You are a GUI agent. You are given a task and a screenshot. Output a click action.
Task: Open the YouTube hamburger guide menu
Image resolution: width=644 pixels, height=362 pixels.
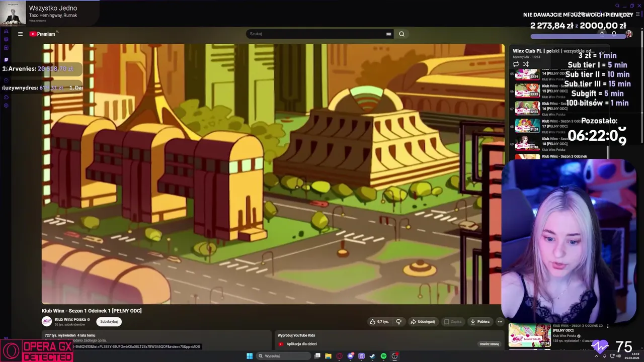coord(20,34)
